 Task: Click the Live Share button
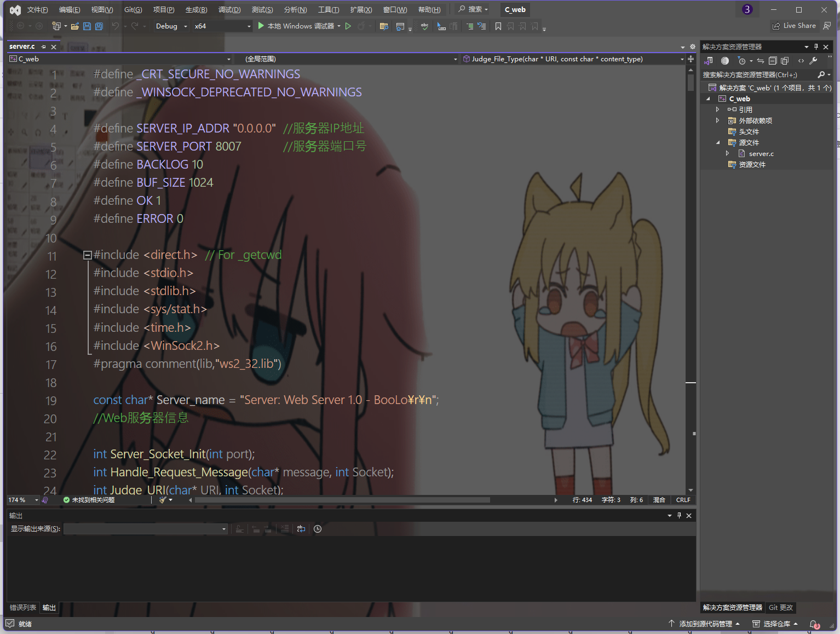[794, 26]
